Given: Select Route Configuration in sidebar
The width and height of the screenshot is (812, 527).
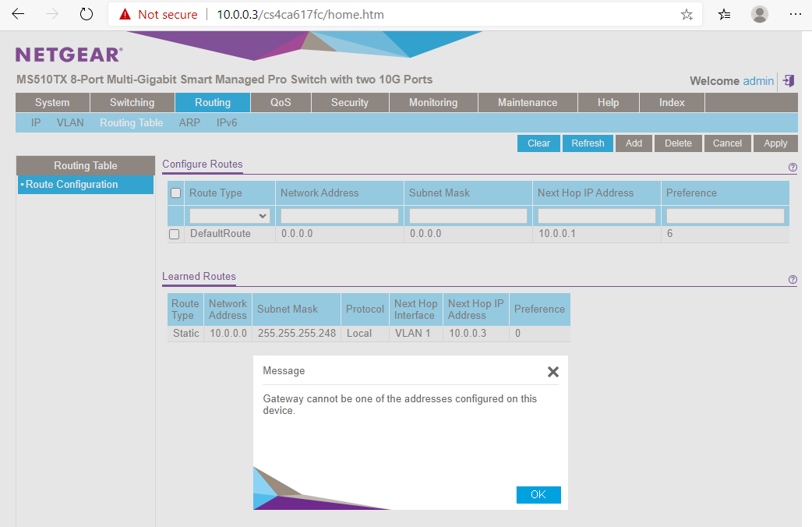Looking at the screenshot, I should (x=86, y=185).
